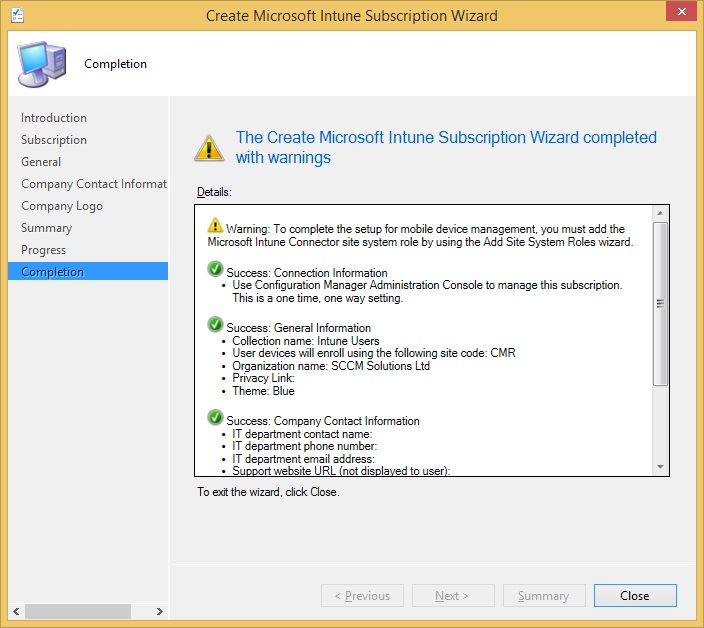Open the General step in sidebar

[x=41, y=162]
